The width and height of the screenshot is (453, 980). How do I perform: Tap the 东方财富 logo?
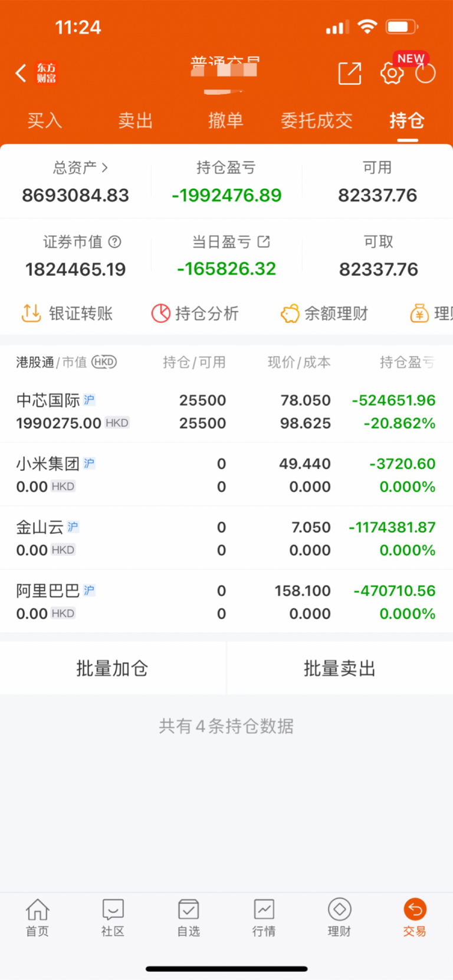coord(47,73)
